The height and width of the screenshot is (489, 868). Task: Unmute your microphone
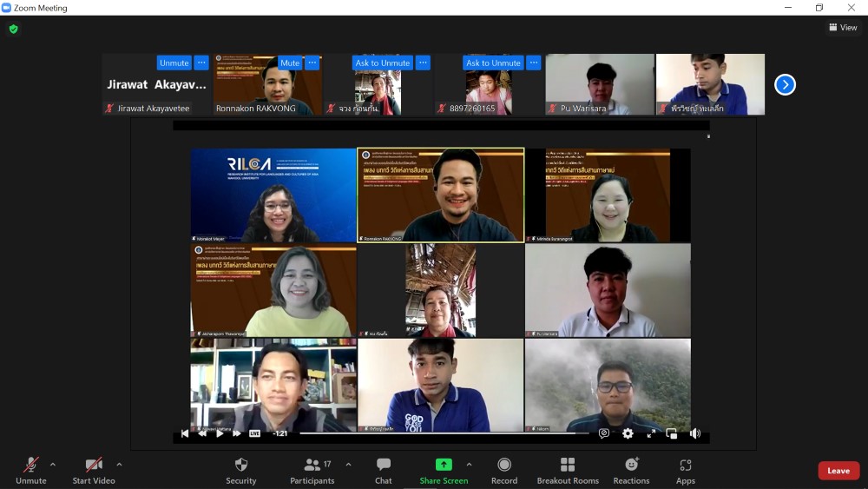tap(31, 470)
